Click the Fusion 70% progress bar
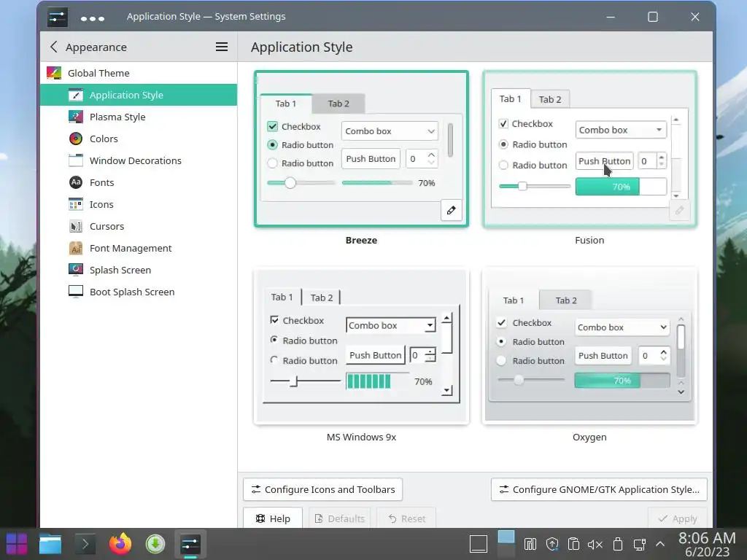Image resolution: width=747 pixels, height=560 pixels. click(x=621, y=186)
